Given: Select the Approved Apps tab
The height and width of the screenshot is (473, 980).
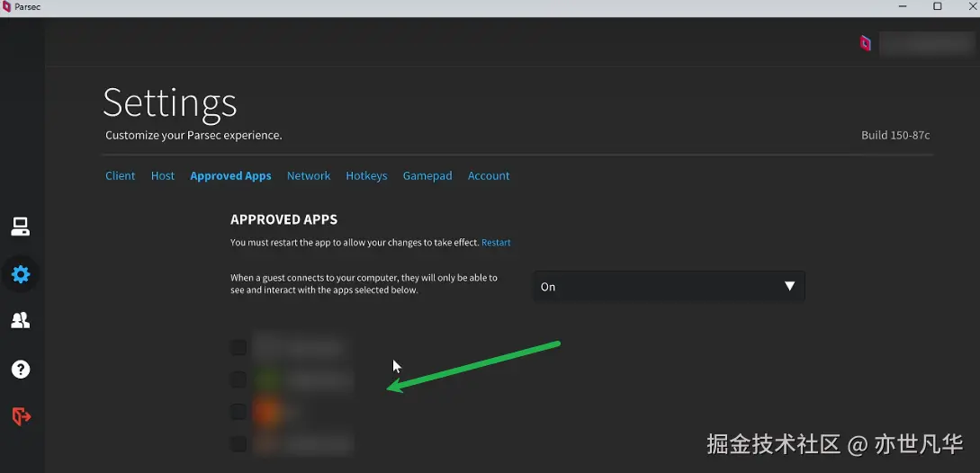Looking at the screenshot, I should click(x=230, y=175).
